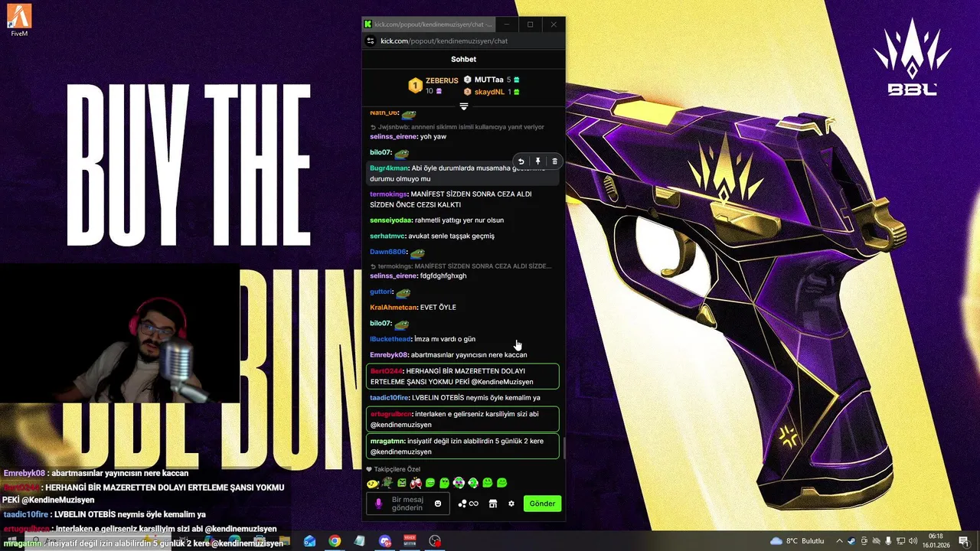Image resolution: width=980 pixels, height=551 pixels.
Task: Click the mragatmn highlighted message
Action: point(462,446)
